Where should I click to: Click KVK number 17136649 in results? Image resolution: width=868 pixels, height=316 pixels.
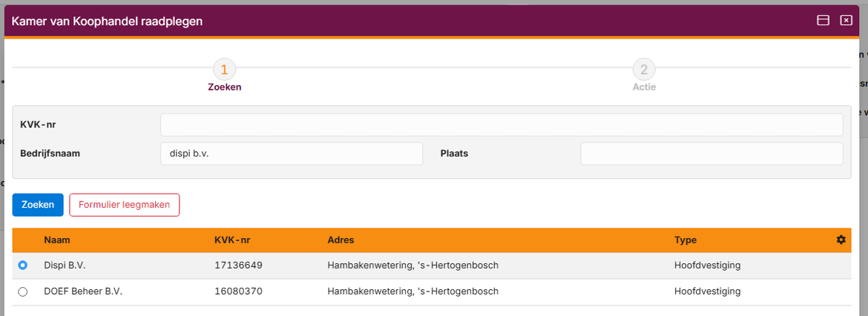click(238, 265)
